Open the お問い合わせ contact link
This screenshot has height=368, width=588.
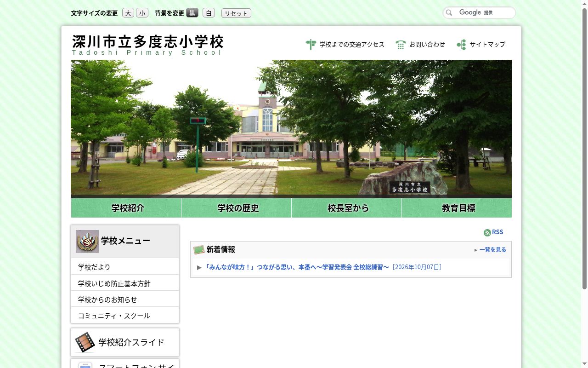[427, 45]
